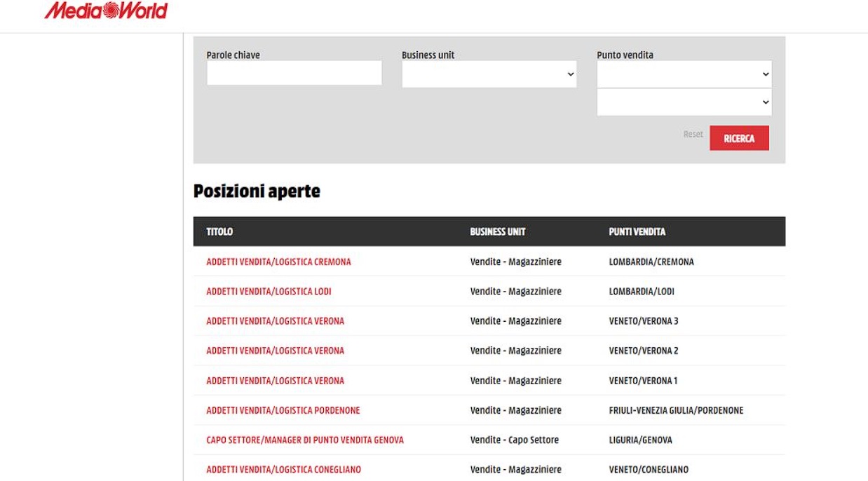Screen dimensions: 868x481
Task: Click the Reset link
Action: coord(693,134)
